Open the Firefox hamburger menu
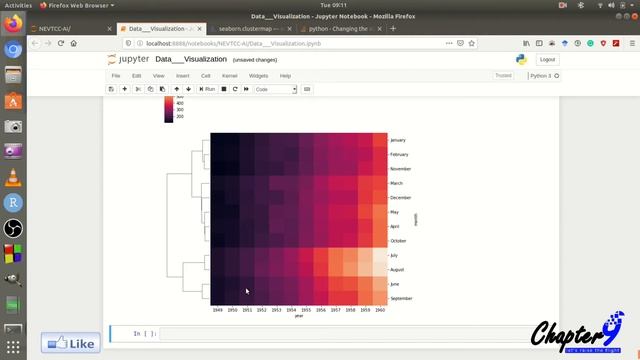 (632, 43)
